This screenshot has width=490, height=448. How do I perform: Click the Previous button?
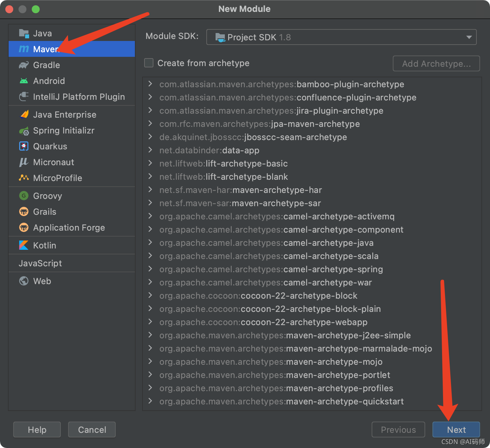click(x=398, y=429)
